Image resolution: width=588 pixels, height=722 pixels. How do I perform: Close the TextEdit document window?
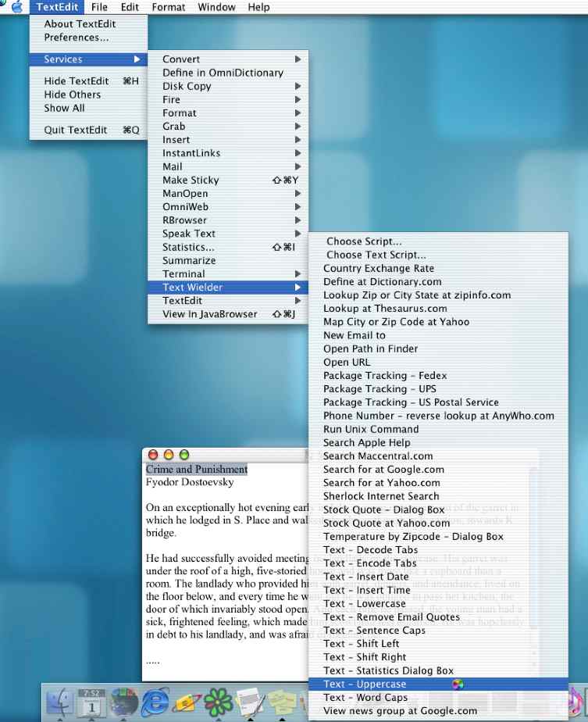[x=153, y=455]
